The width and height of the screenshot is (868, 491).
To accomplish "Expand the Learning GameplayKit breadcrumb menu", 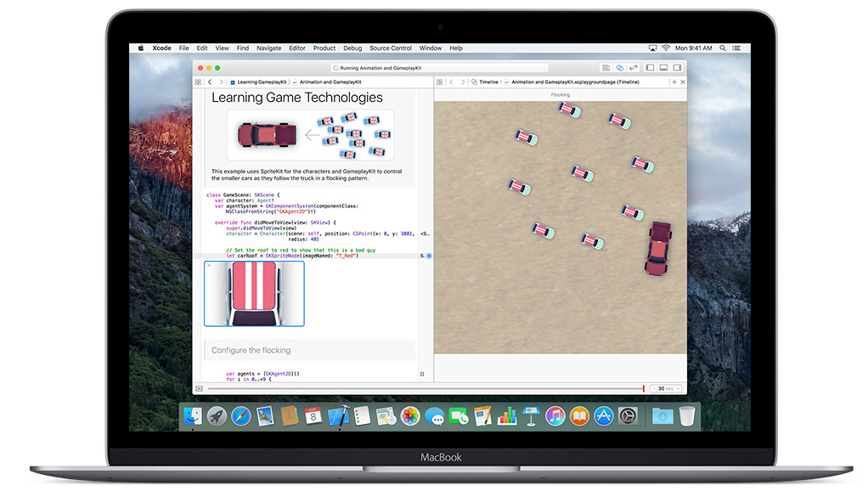I will (263, 82).
